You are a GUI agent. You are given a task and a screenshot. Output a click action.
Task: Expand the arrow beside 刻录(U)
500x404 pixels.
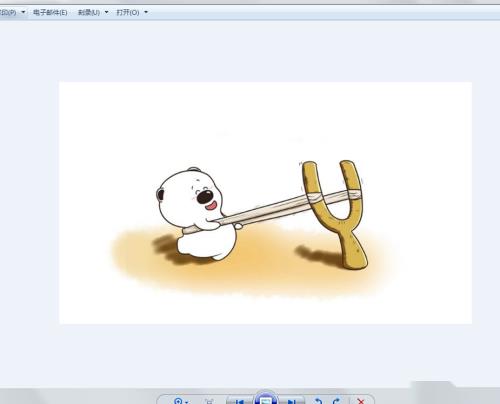107,12
